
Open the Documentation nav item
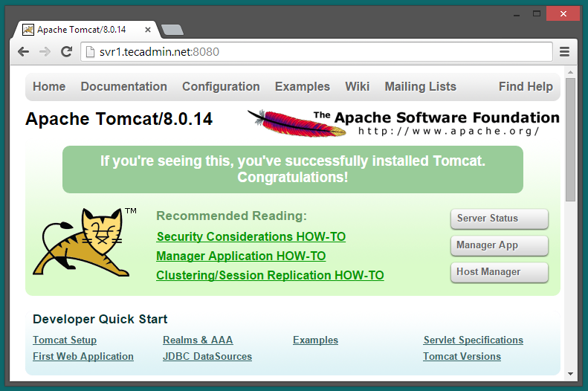[x=123, y=86]
